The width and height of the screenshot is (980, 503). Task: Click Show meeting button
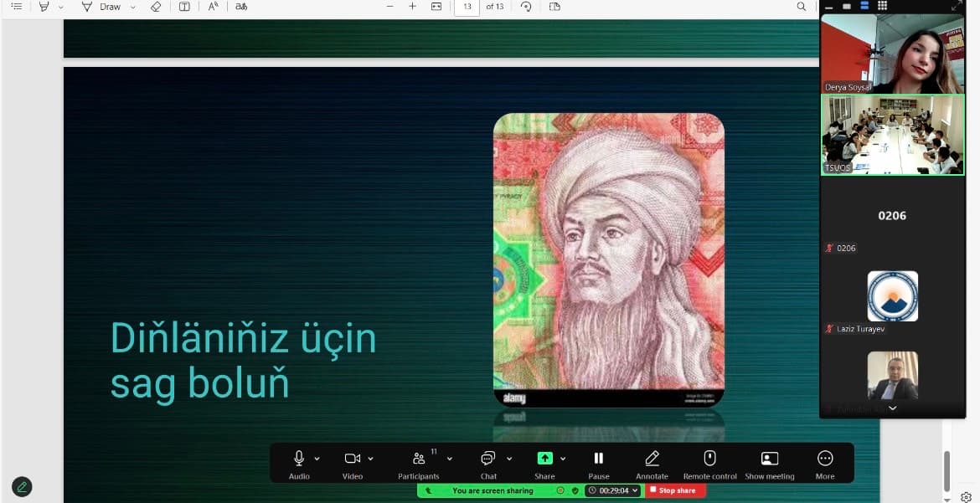click(770, 465)
